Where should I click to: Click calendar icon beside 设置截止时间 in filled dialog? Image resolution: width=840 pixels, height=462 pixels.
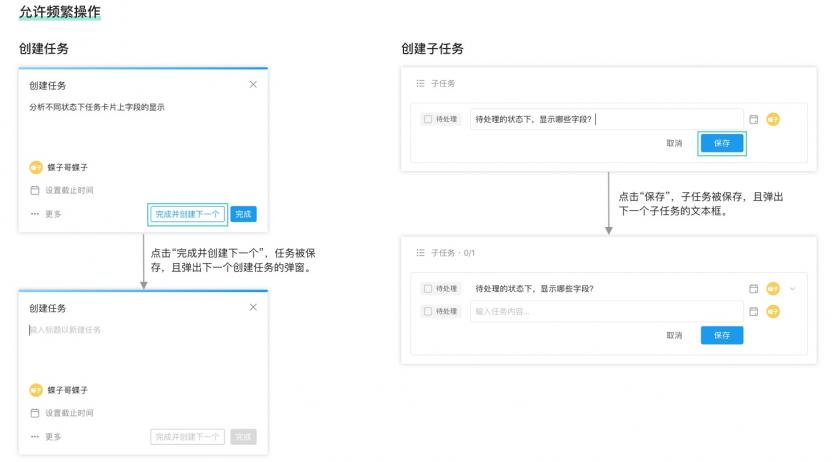[35, 190]
